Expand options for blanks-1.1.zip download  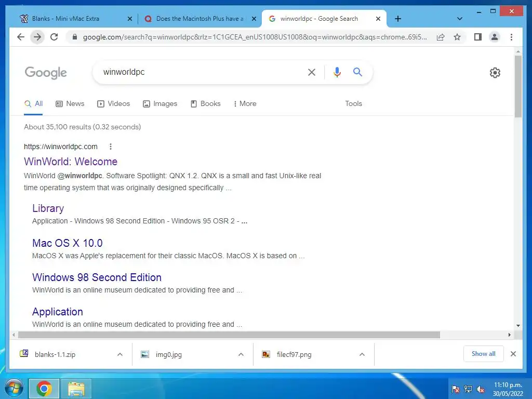(x=120, y=354)
